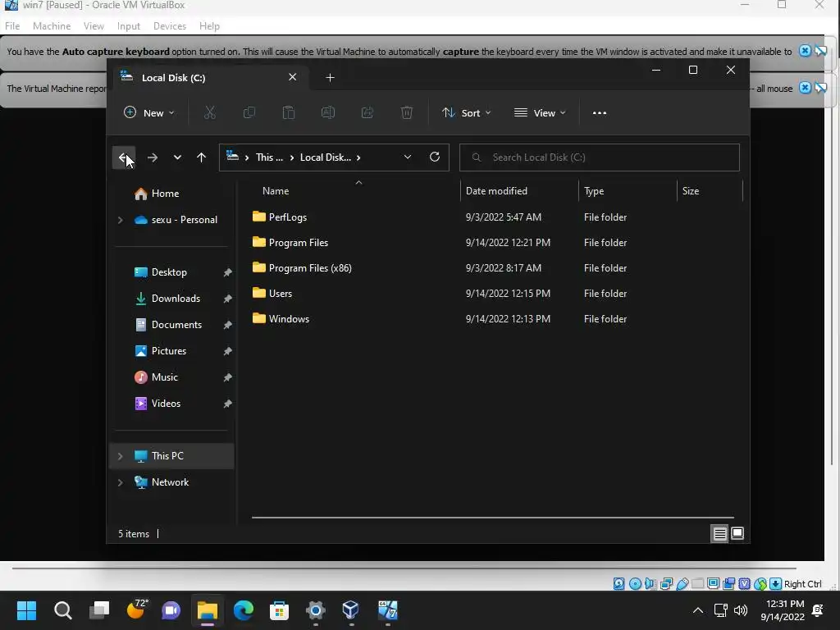Close the Local Disk (C:) tab

293,77
